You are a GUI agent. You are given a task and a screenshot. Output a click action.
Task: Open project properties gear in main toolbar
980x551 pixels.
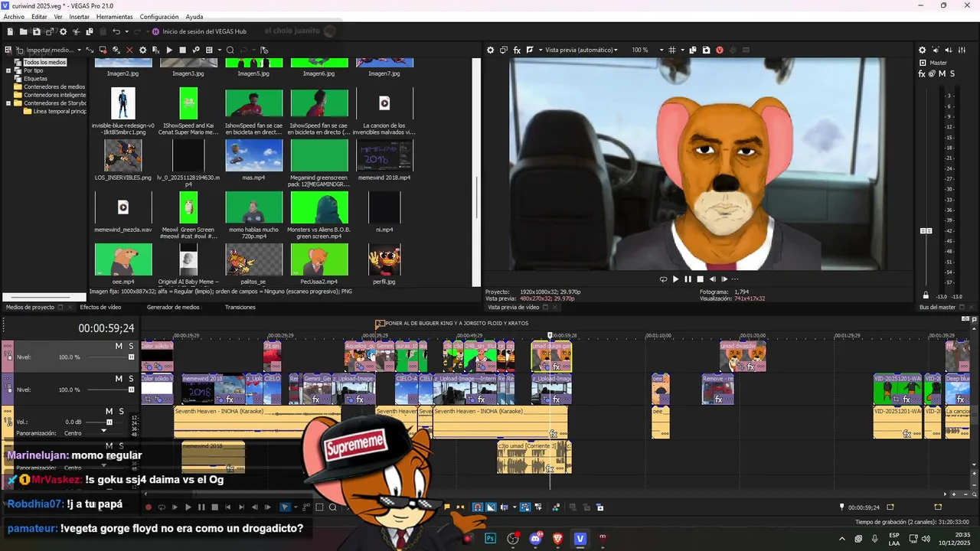coord(63,31)
